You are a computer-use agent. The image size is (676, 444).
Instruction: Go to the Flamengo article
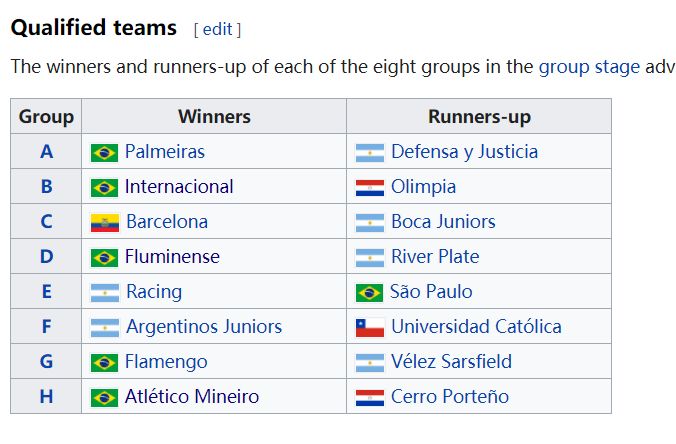click(x=166, y=362)
